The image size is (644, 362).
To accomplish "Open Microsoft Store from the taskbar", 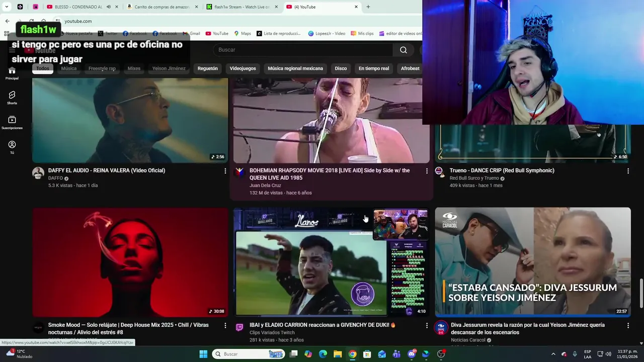I will 367,354.
